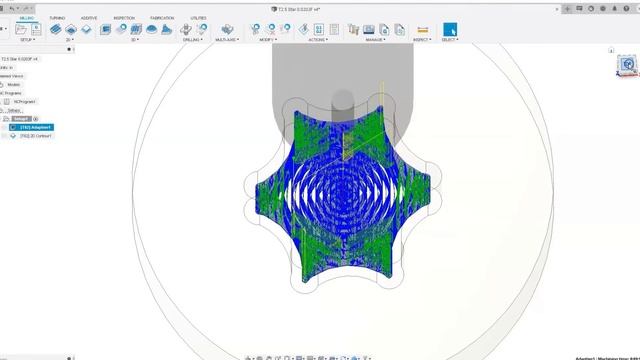Open the DRILLING dropdown
The width and height of the screenshot is (640, 360).
click(x=193, y=40)
